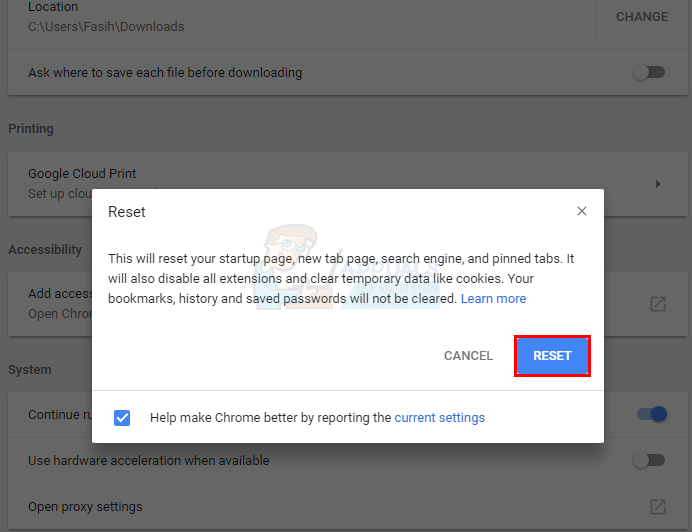692x532 pixels.
Task: Uncheck Help make Chrome better checkbox
Action: pyautogui.click(x=122, y=418)
